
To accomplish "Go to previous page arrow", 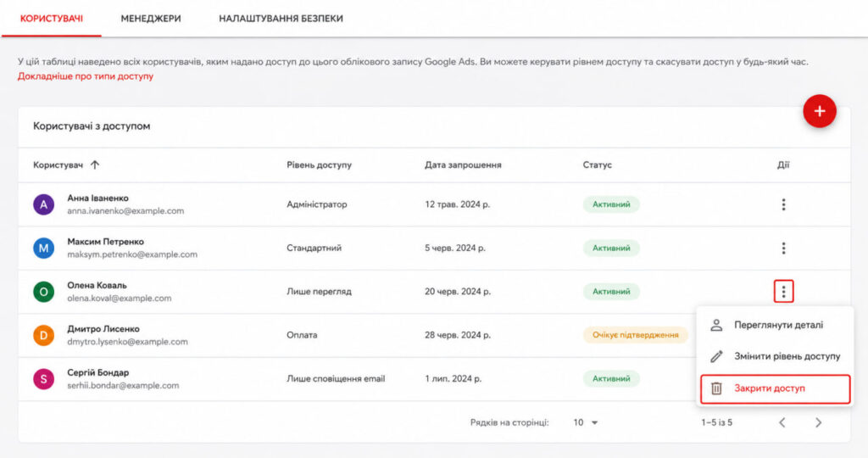I will coord(782,422).
